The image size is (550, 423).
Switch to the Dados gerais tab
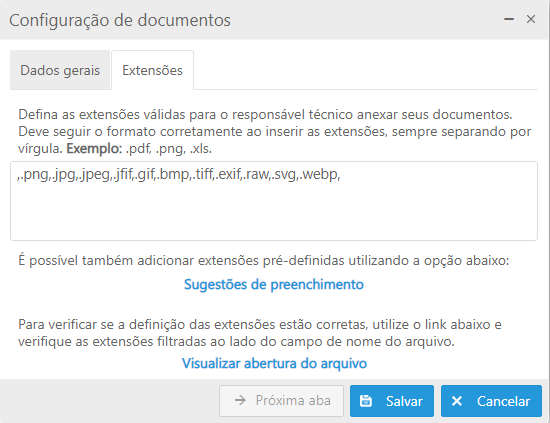click(x=60, y=70)
